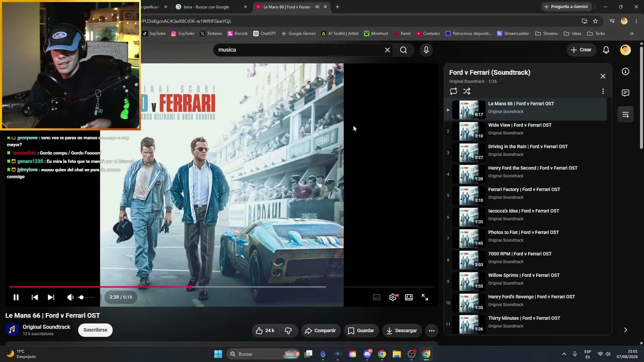
Task: Choose the 'Willow Sprints' track
Action: [526, 282]
